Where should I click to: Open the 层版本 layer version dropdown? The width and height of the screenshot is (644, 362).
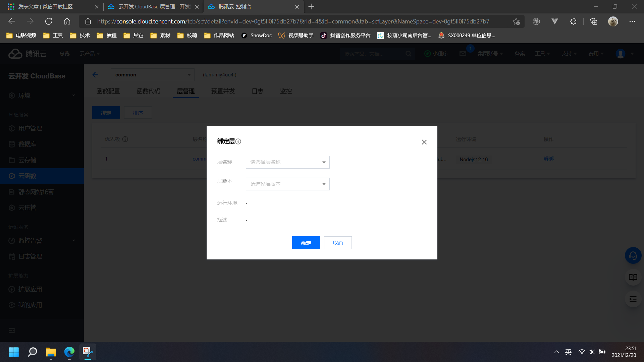(287, 184)
